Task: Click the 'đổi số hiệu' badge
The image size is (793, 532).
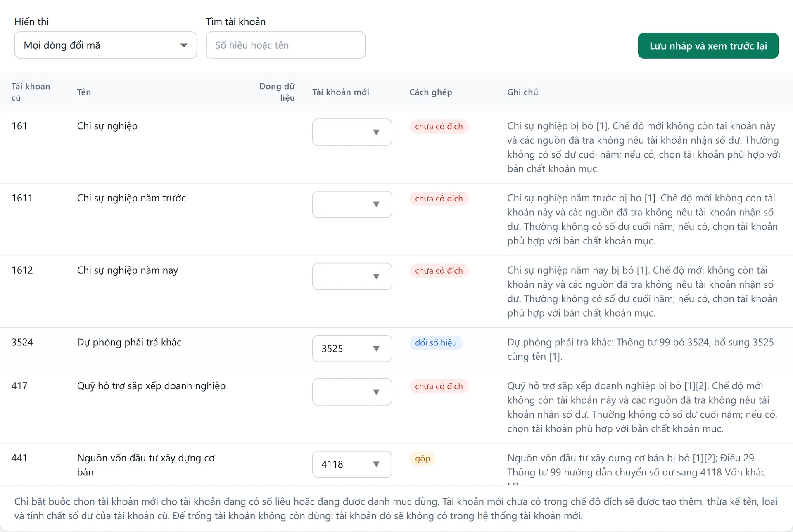Action: 436,343
